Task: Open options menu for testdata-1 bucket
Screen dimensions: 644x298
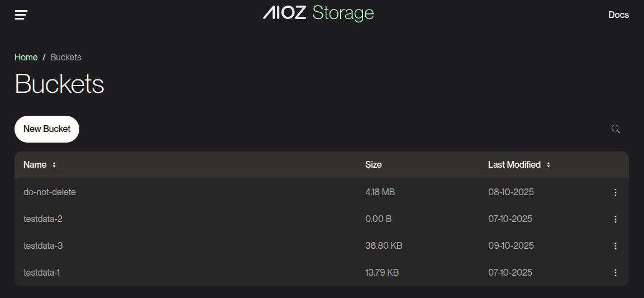Action: (x=616, y=273)
